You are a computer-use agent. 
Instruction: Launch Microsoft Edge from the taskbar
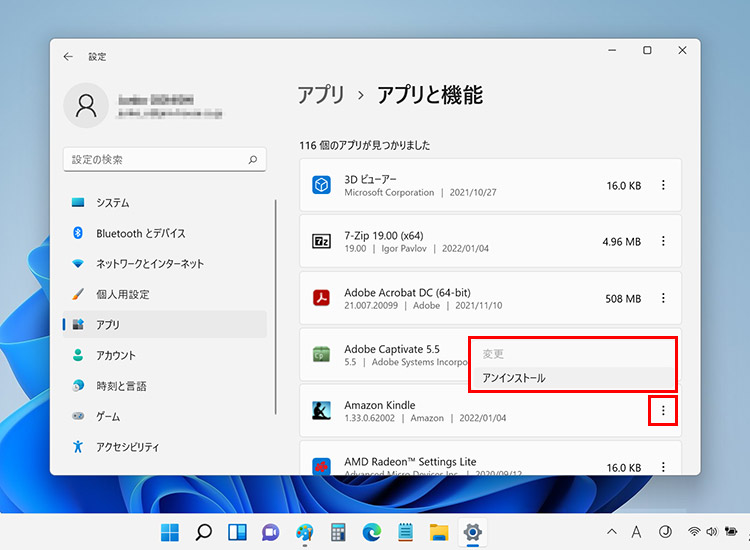tap(372, 532)
